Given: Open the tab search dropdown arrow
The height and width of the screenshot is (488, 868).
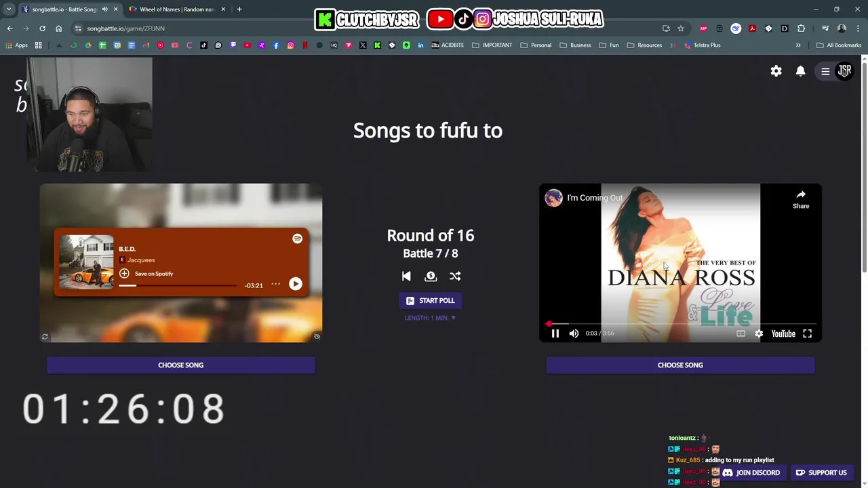Looking at the screenshot, I should click(x=9, y=9).
